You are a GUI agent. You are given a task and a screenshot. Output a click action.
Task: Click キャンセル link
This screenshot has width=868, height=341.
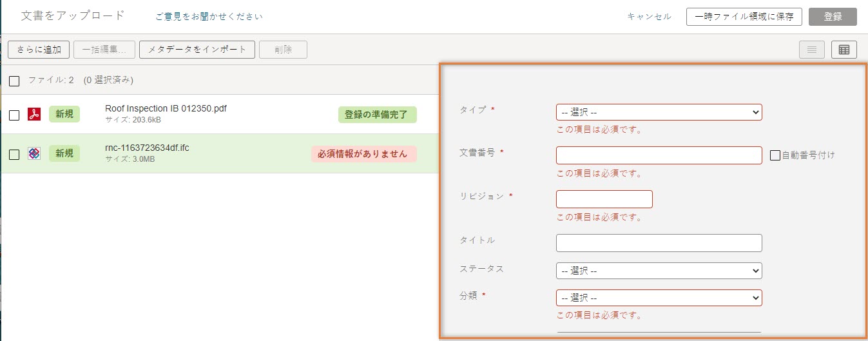coord(649,17)
